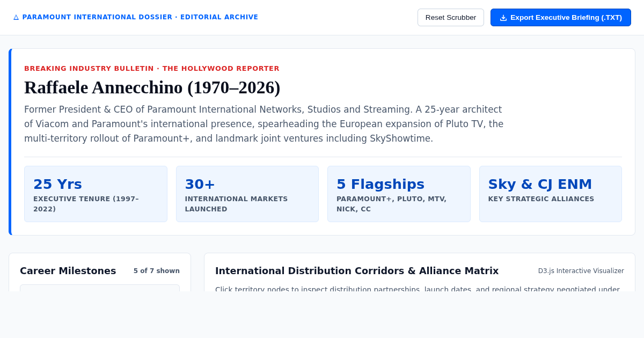Image resolution: width=644 pixels, height=338 pixels.
Task: Click the download icon on the export button
Action: click(503, 18)
